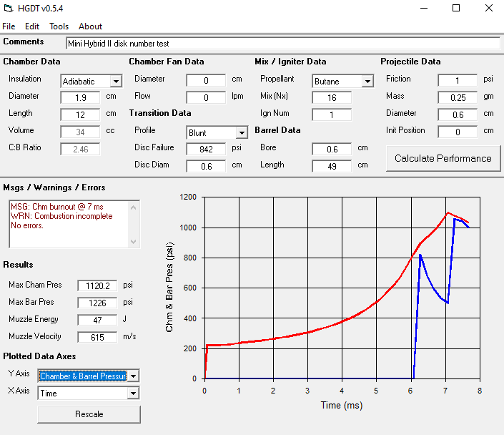Click the Chamber Diameter input field
Image resolution: width=504 pixels, height=435 pixels.
click(80, 97)
